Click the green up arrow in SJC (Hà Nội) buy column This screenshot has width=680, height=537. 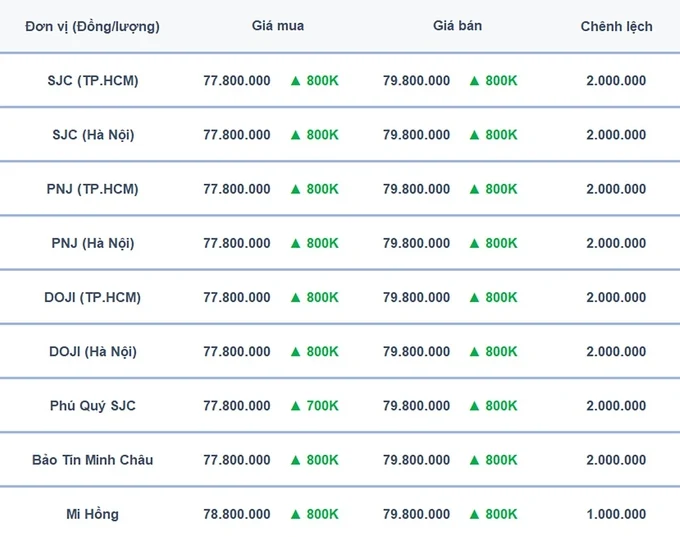pyautogui.click(x=296, y=135)
